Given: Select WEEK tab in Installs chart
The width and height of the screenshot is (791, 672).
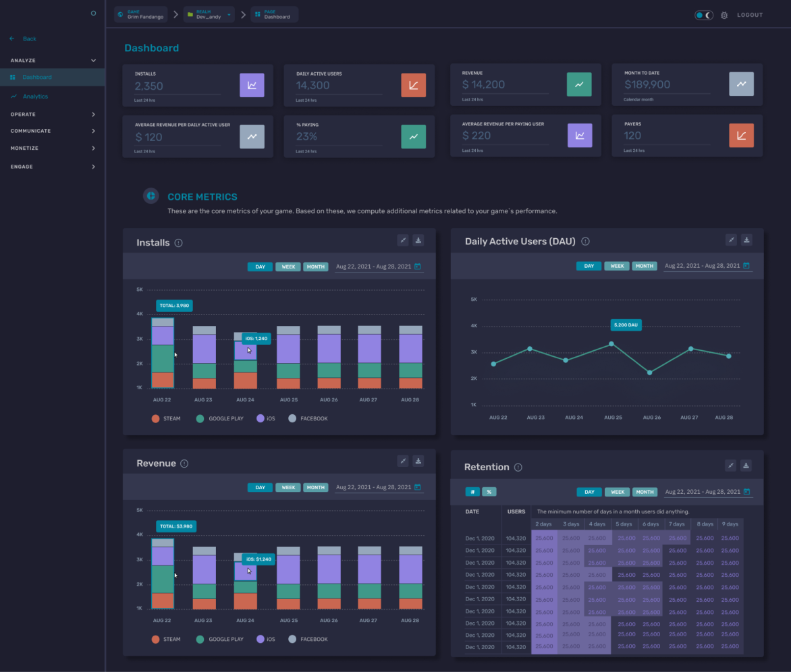Looking at the screenshot, I should click(288, 267).
